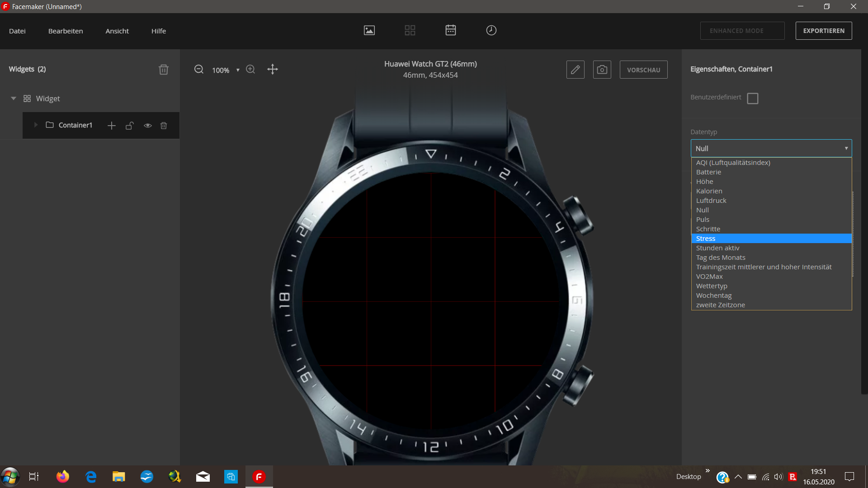Viewport: 868px width, 488px height.
Task: Select the Widget root label
Action: coord(48,99)
